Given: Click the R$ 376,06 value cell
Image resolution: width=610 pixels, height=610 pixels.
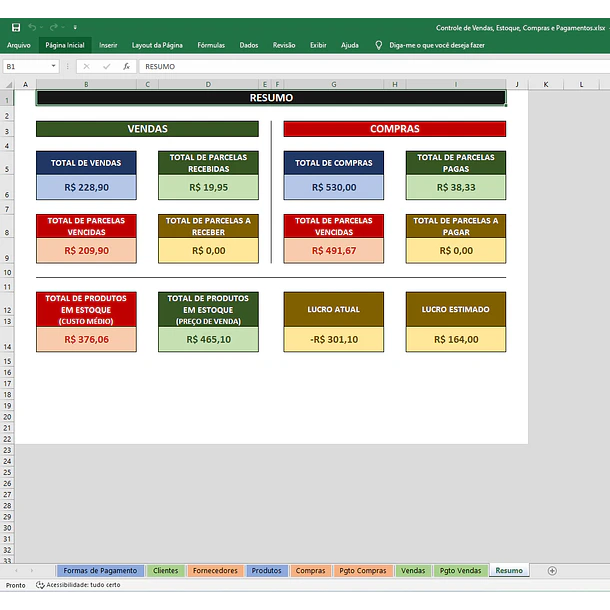Looking at the screenshot, I should [86, 339].
